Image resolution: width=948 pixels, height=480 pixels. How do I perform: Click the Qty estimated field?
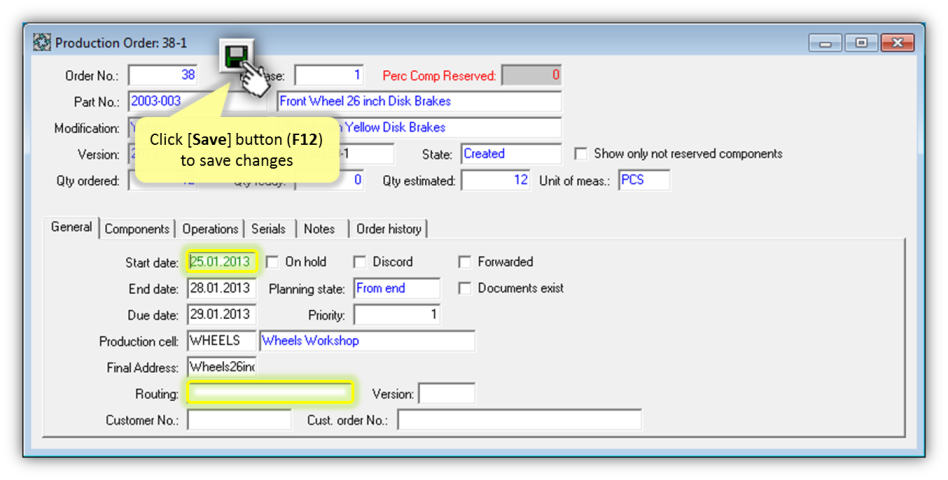pyautogui.click(x=495, y=180)
